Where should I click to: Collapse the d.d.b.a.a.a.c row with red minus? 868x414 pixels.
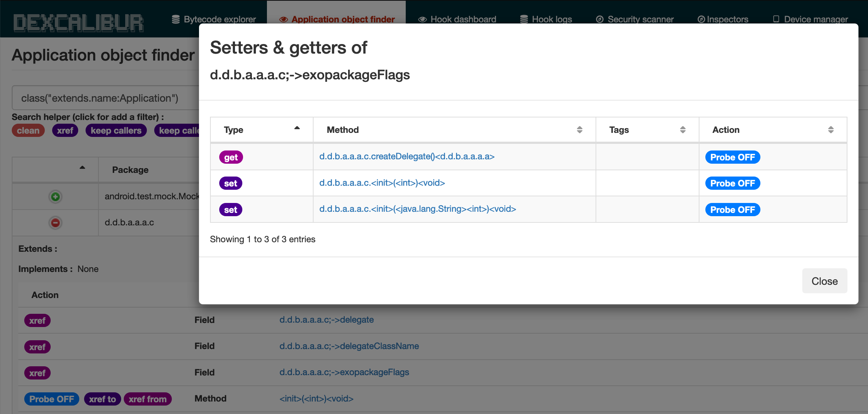point(55,223)
